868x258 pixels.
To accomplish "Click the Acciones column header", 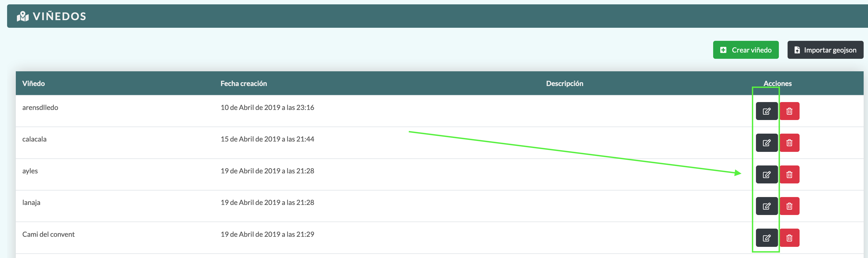I will point(777,84).
